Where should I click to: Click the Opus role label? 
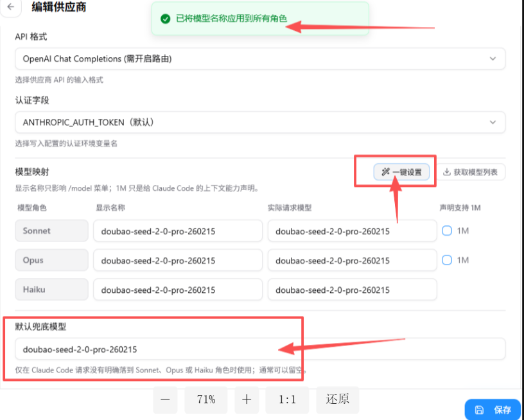coord(52,260)
